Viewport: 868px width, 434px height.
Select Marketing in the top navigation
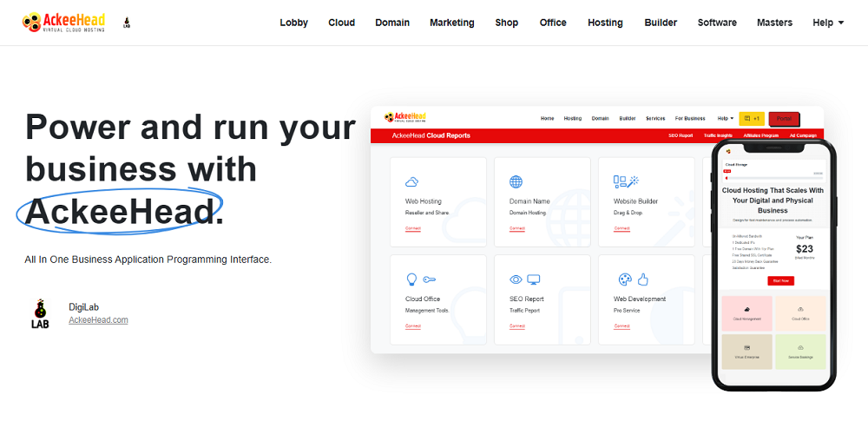click(451, 23)
